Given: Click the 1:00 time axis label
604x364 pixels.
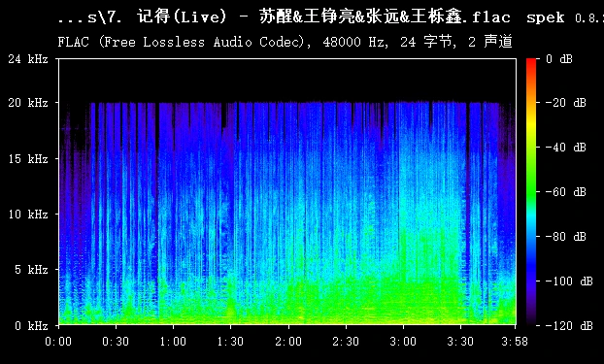Looking at the screenshot, I should coord(173,342).
